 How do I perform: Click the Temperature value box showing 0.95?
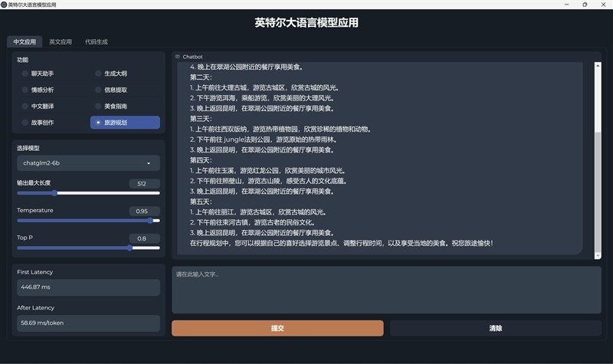point(144,212)
